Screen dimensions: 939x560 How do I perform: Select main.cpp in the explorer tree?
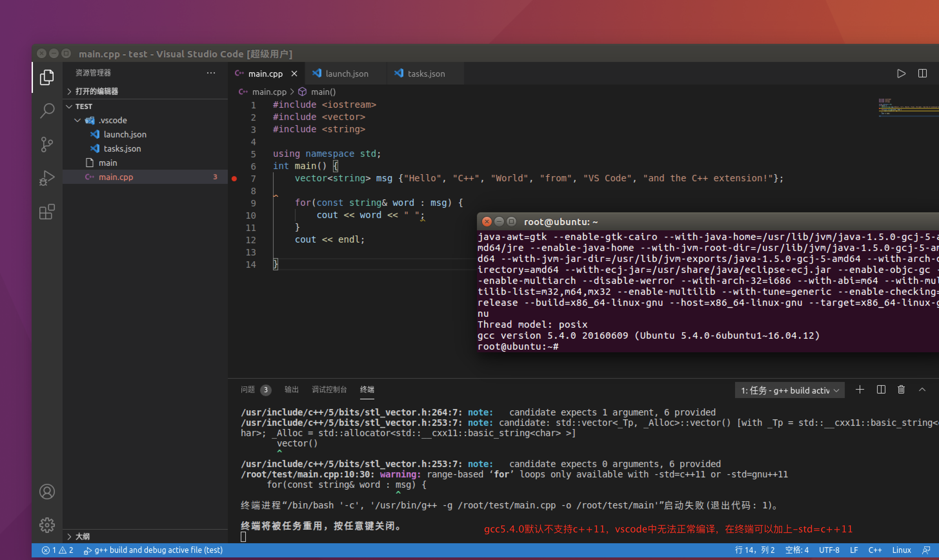tap(145, 177)
